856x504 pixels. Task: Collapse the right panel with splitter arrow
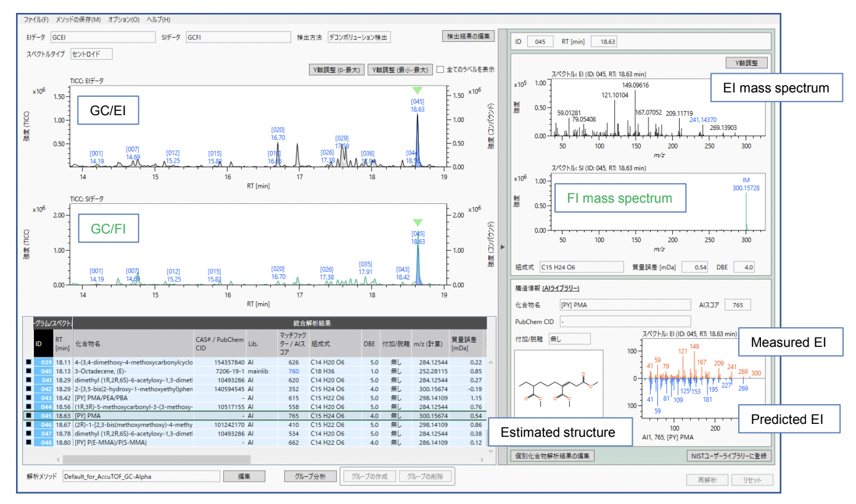(502, 247)
